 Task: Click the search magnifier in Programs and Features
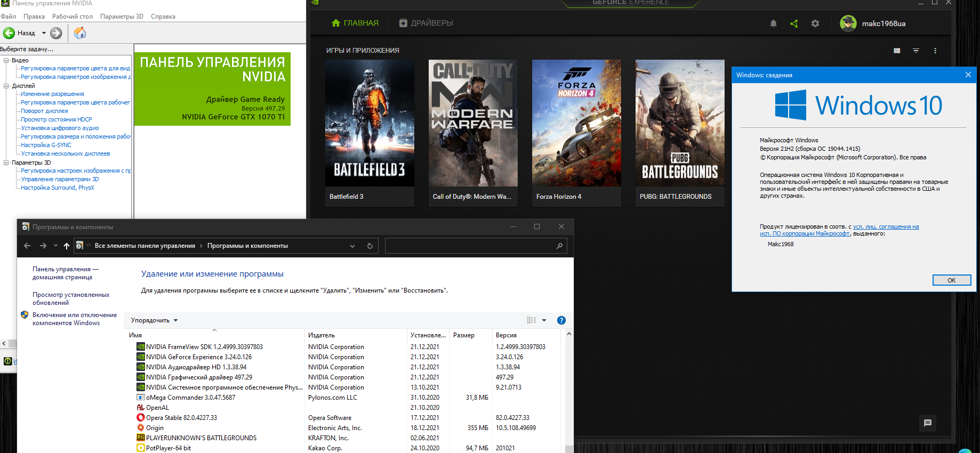coord(559,246)
